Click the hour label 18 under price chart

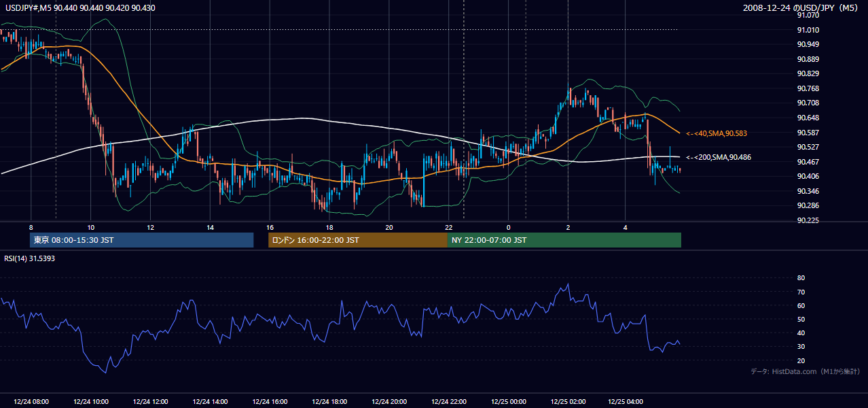pyautogui.click(x=329, y=227)
